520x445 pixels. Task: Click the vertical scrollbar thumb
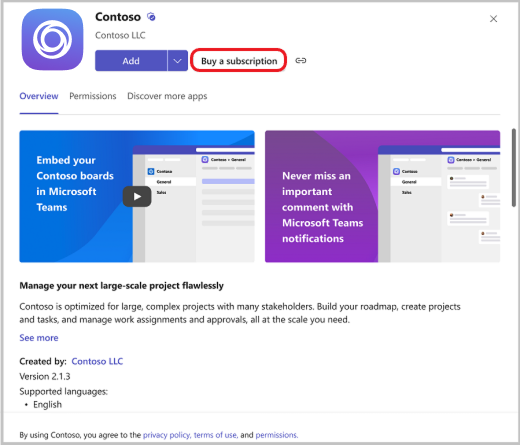[514, 168]
